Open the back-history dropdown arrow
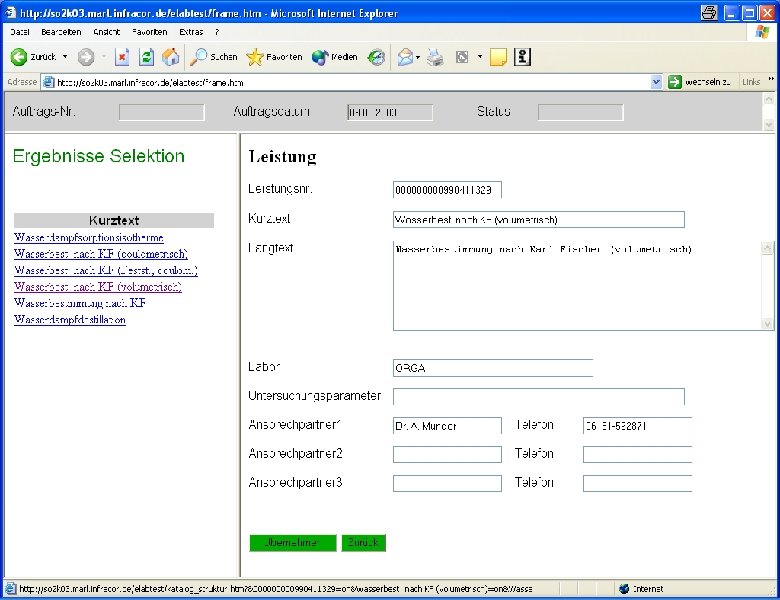780x600 pixels. point(65,57)
